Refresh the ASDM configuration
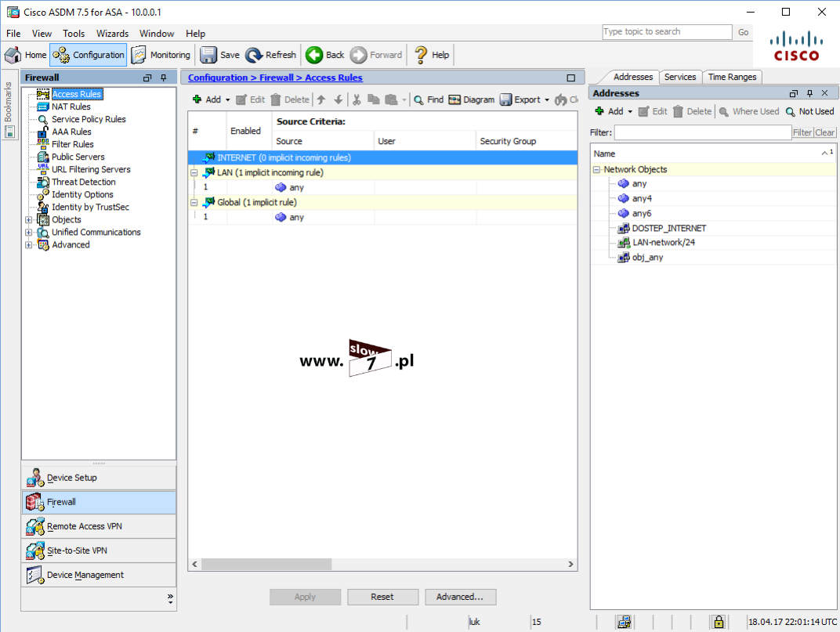The width and height of the screenshot is (840, 632). coord(270,55)
